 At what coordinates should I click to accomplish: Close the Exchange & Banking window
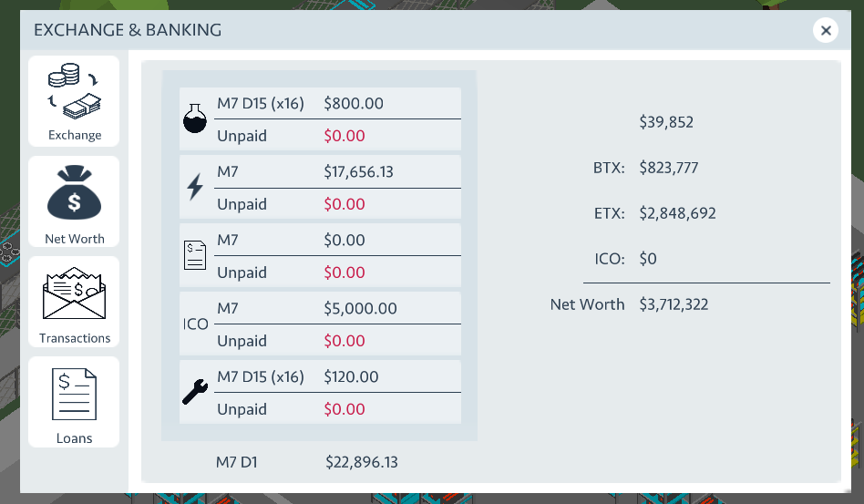(x=826, y=30)
